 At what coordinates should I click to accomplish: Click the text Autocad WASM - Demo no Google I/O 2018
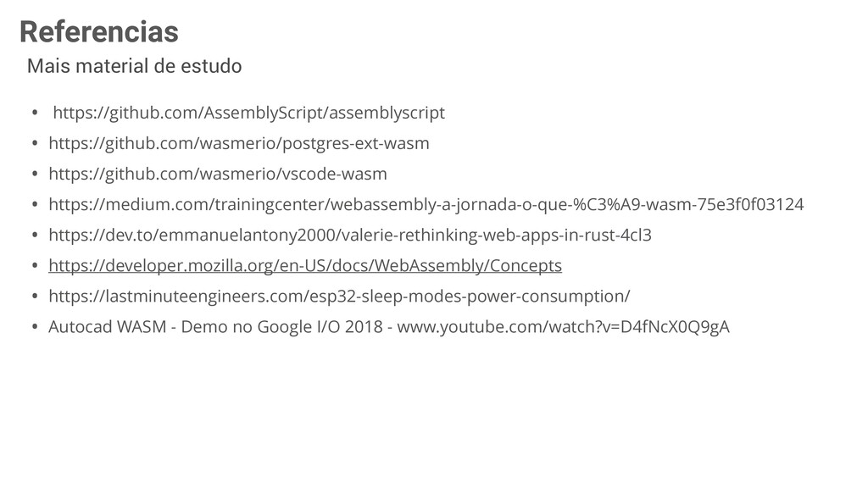tap(215, 326)
